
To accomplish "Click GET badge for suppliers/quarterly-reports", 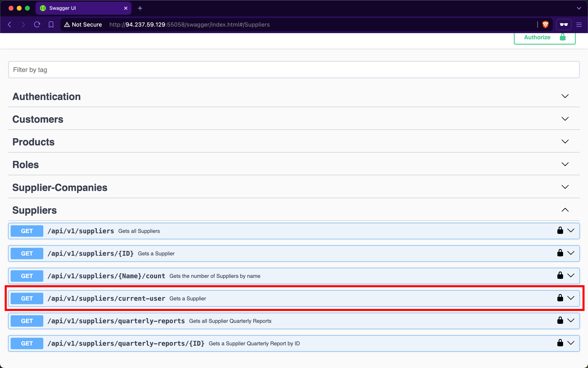I will pyautogui.click(x=27, y=321).
